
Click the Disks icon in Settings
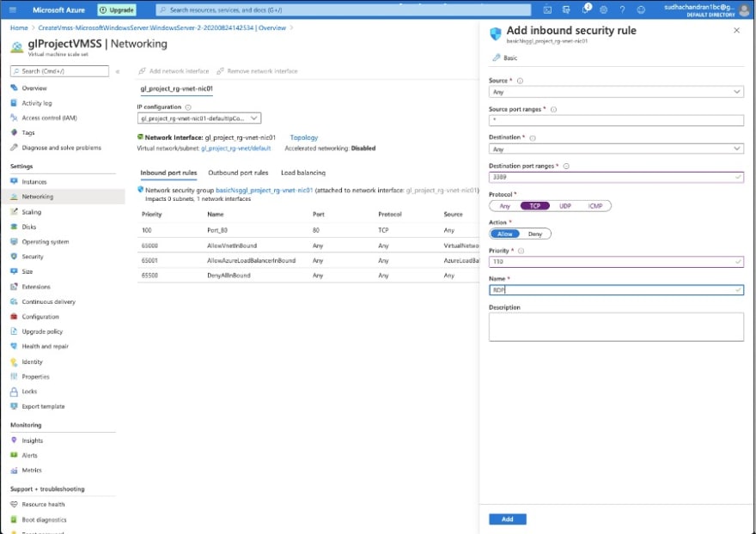[x=14, y=227]
